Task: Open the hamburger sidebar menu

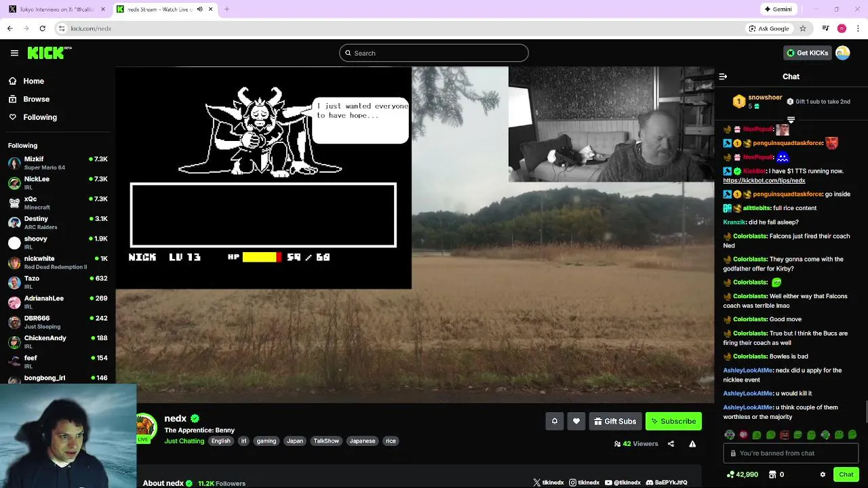Action: (x=14, y=53)
